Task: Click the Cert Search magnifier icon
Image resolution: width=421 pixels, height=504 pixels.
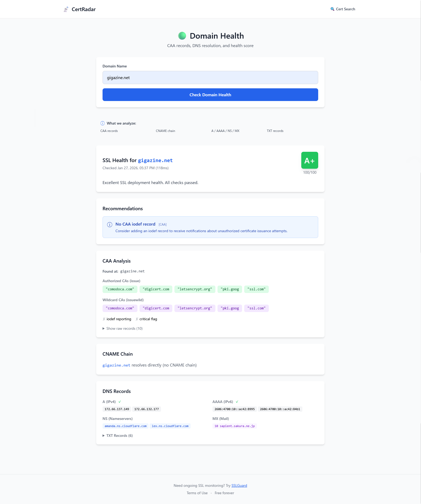Action: point(332,9)
